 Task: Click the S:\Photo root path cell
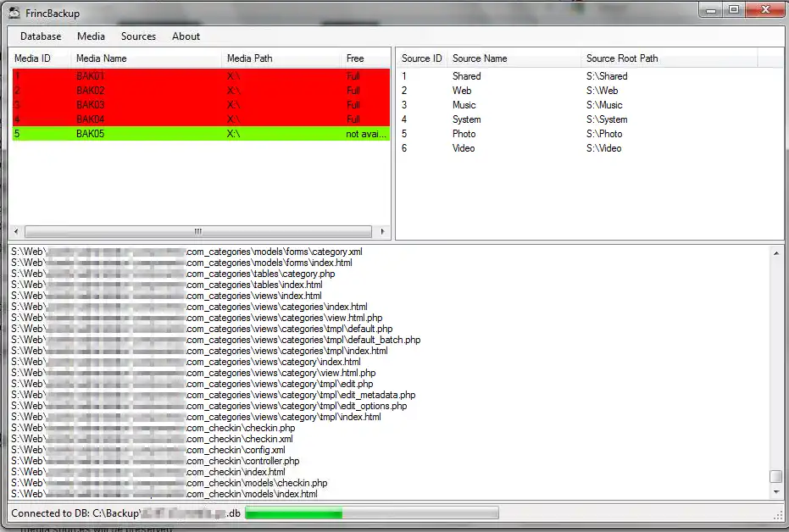(x=603, y=134)
